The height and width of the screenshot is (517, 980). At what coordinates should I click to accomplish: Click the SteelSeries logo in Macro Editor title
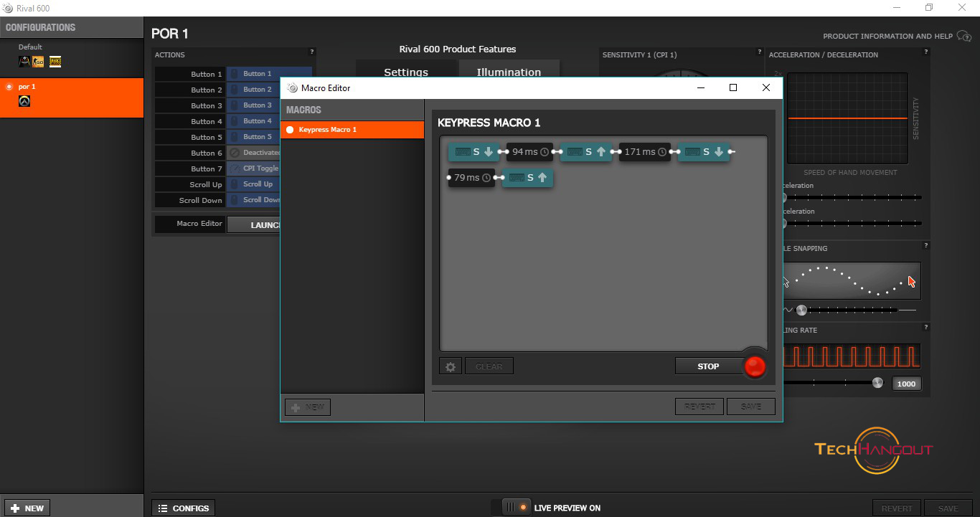(292, 87)
